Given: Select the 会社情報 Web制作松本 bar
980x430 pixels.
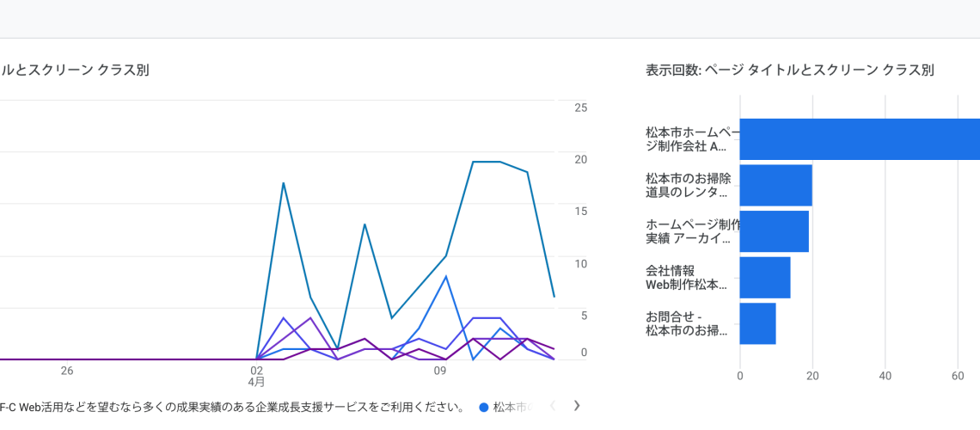Looking at the screenshot, I should pos(764,278).
